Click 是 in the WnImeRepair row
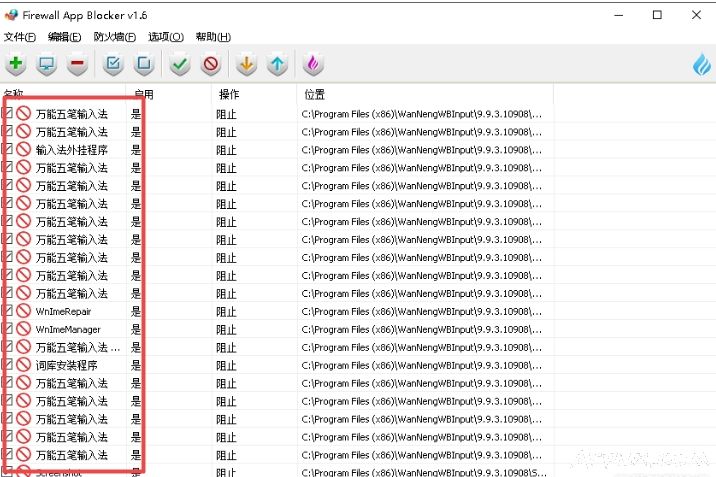 coord(136,312)
